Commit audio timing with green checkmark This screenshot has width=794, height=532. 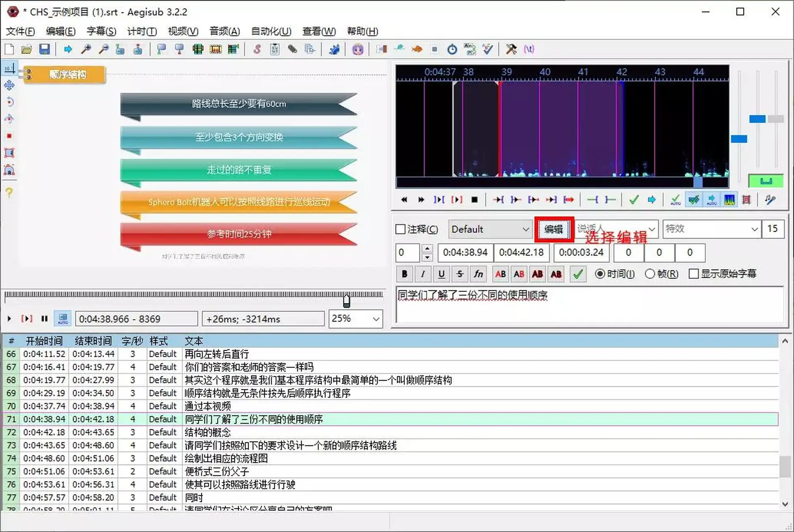(634, 200)
